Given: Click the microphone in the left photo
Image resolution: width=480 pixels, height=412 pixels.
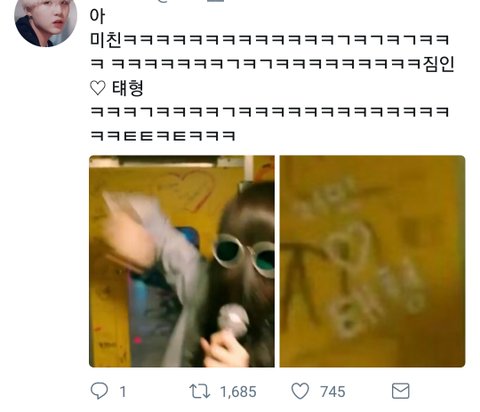Looking at the screenshot, I should click(233, 318).
